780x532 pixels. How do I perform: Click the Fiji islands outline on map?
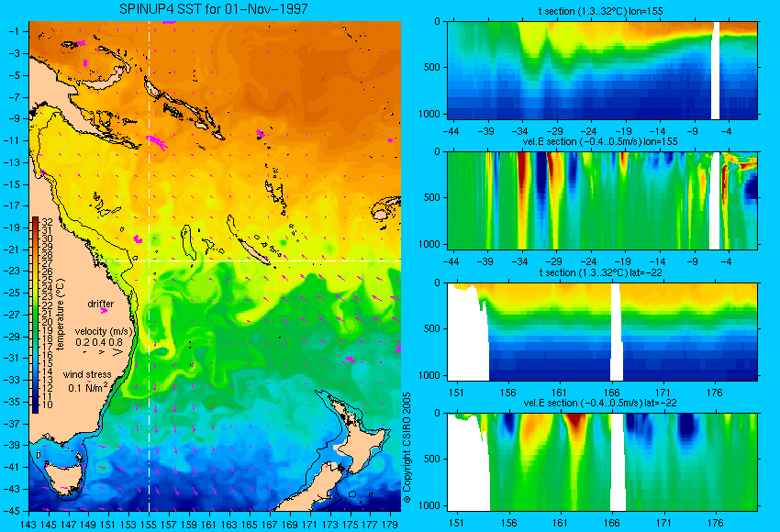point(386,208)
